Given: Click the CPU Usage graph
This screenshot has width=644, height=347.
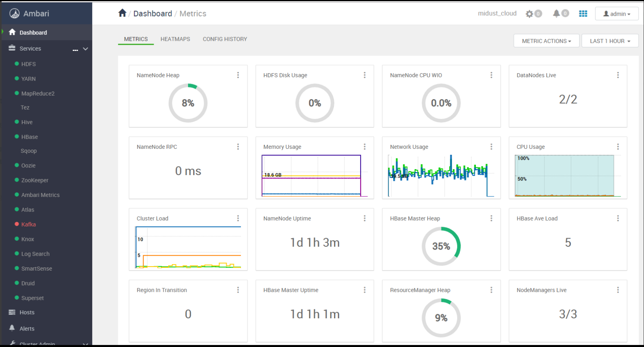Looking at the screenshot, I should pos(568,176).
